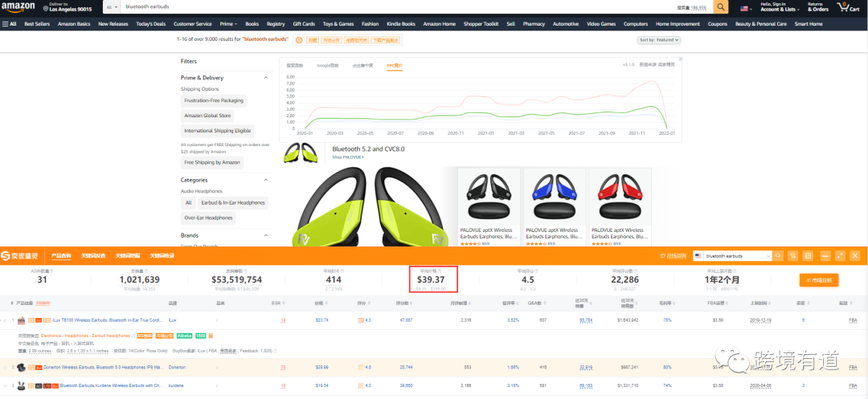Close the trend chart panel
Image resolution: width=868 pixels, height=399 pixels.
click(681, 59)
